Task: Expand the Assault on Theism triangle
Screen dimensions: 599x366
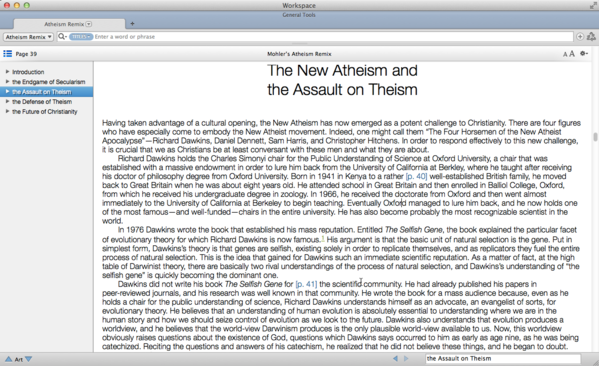Action: [x=7, y=92]
